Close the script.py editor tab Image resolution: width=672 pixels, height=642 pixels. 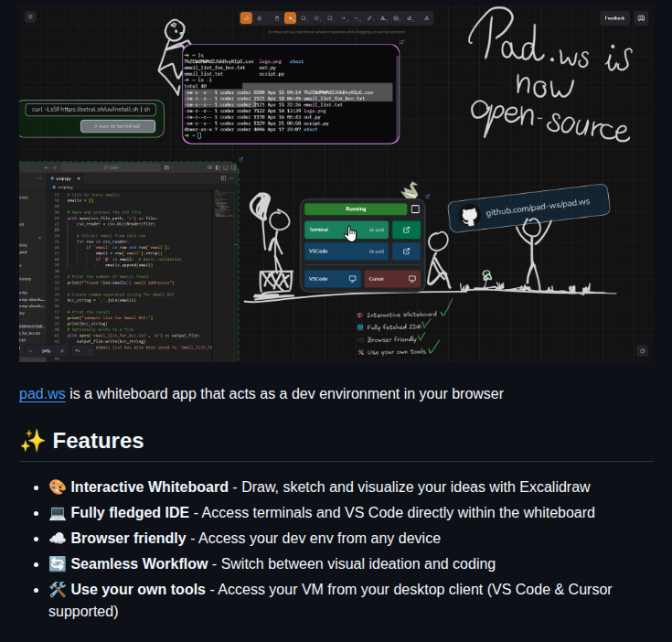pos(79,178)
